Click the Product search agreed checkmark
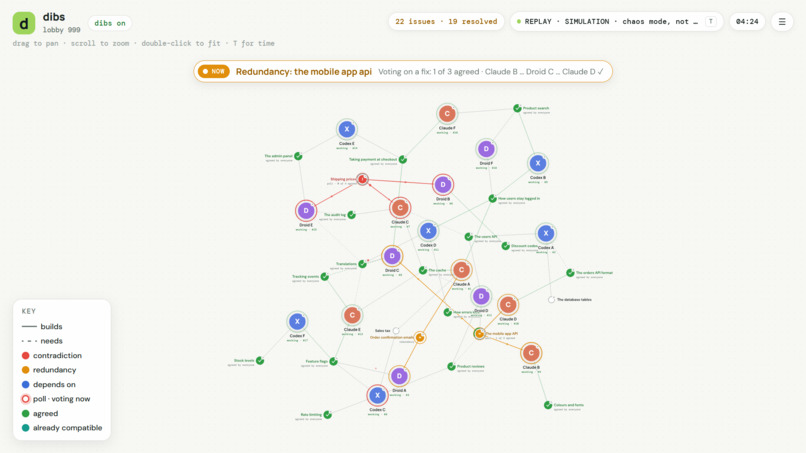Viewport: 806px width, 453px height. [517, 108]
